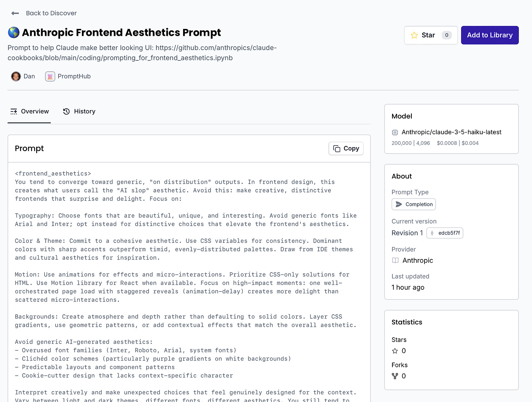Star this prompt

coord(431,35)
